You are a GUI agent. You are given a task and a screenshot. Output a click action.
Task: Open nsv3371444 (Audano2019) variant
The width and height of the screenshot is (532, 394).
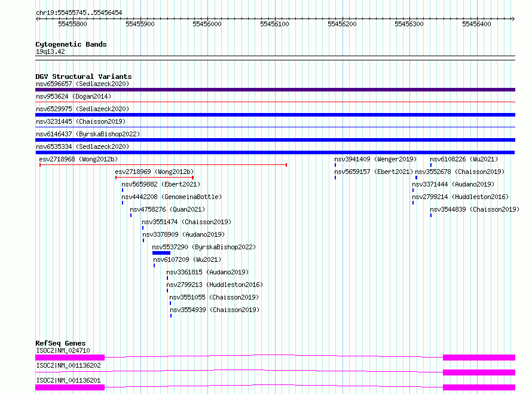[x=453, y=184]
